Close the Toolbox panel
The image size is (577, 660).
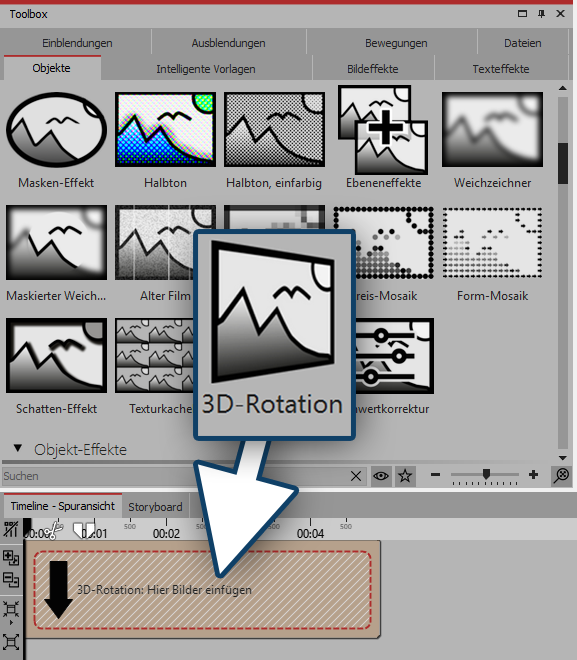tap(560, 14)
